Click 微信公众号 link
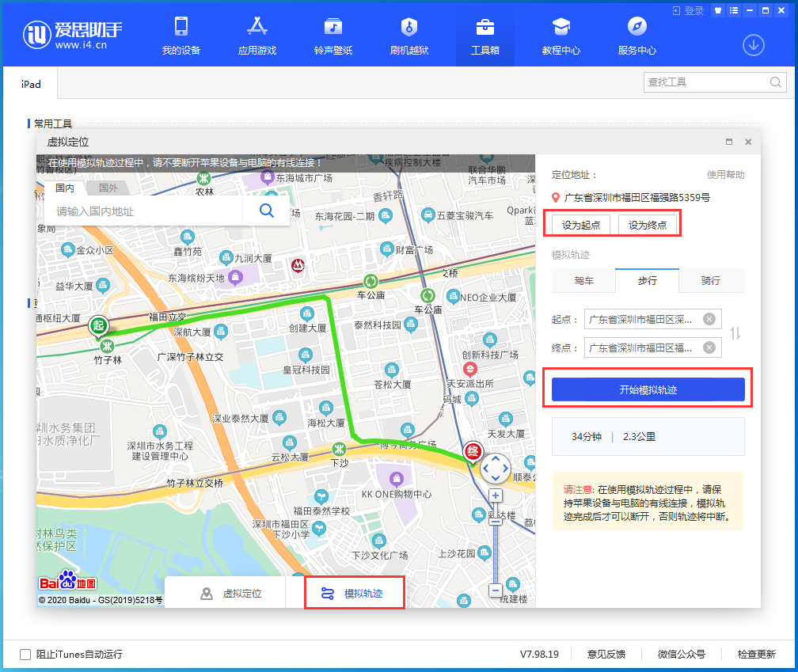 pos(682,655)
